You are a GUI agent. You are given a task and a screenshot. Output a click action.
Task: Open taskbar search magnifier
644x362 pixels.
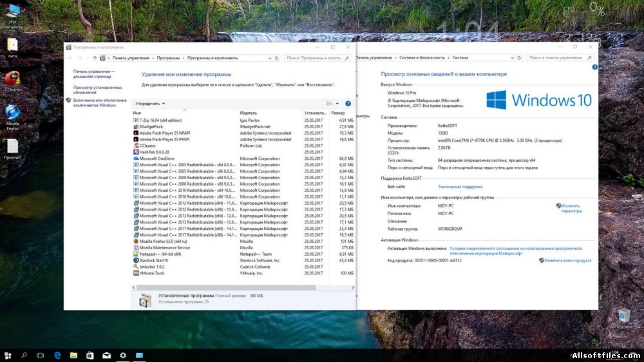[x=24, y=356]
